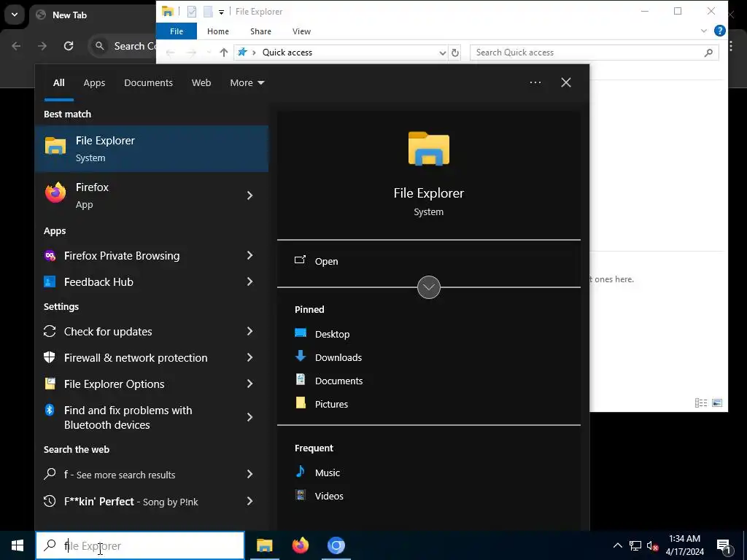Switch to All search filter tab
747x560 pixels.
tap(58, 83)
